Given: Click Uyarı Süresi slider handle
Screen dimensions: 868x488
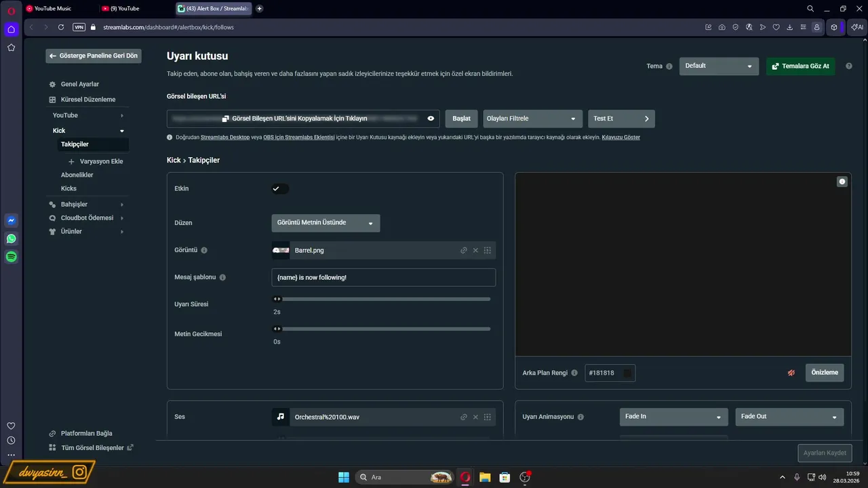Looking at the screenshot, I should point(277,299).
